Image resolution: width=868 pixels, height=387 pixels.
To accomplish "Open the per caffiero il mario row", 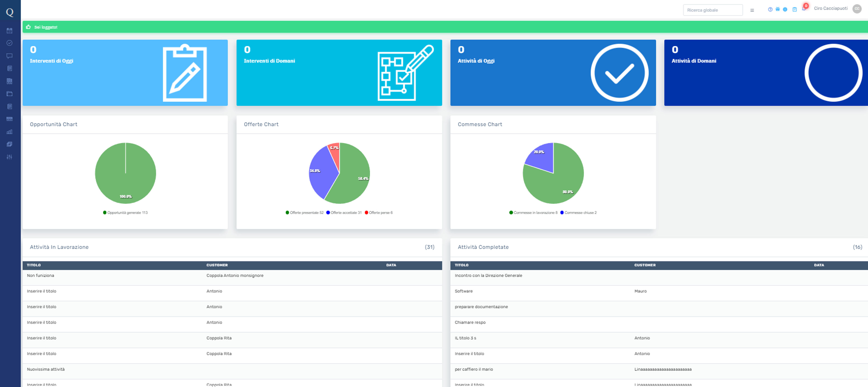I will [x=659, y=371].
